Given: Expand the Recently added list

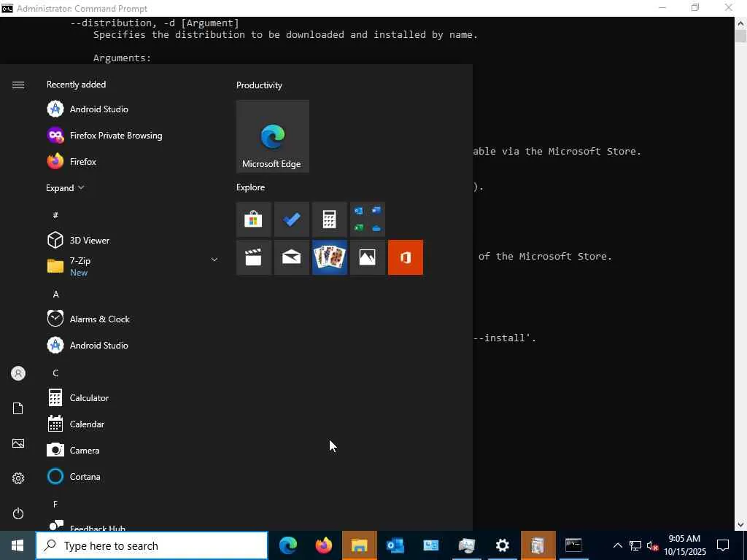Looking at the screenshot, I should pos(65,187).
